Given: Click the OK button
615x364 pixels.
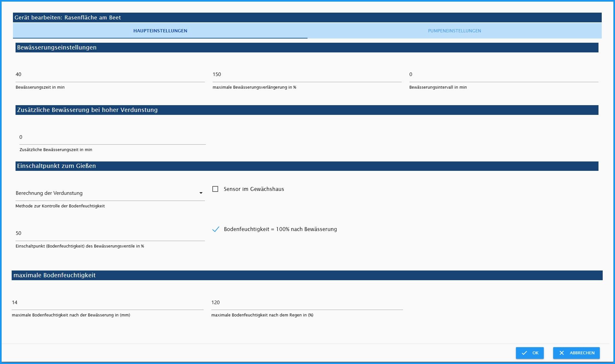Looking at the screenshot, I should [x=530, y=353].
